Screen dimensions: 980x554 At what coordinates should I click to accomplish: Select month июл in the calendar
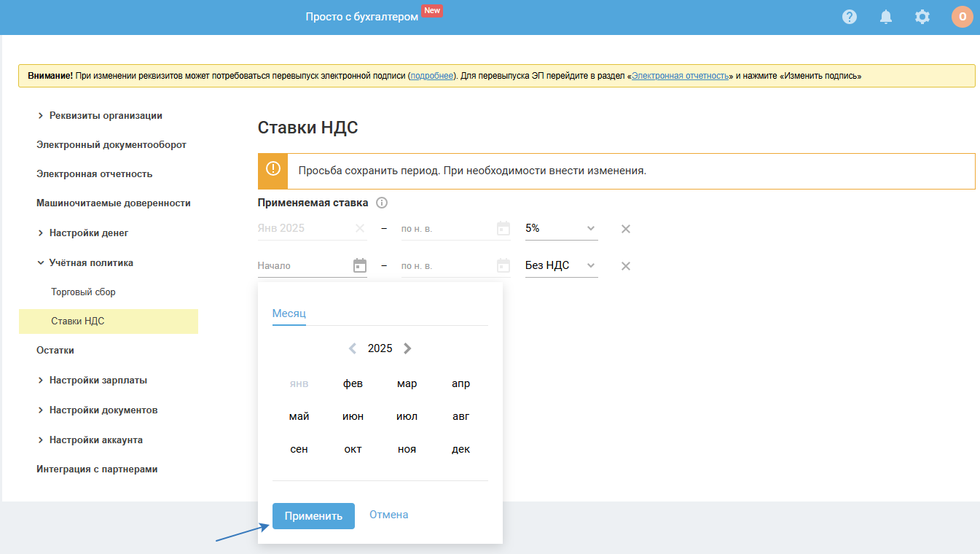click(407, 417)
